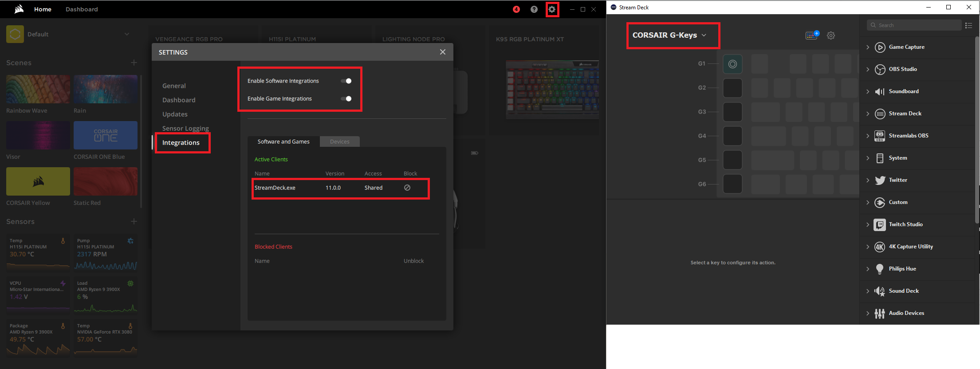Screen dimensions: 980x369
Task: Expand the Game Capture category chevron
Action: click(868, 47)
